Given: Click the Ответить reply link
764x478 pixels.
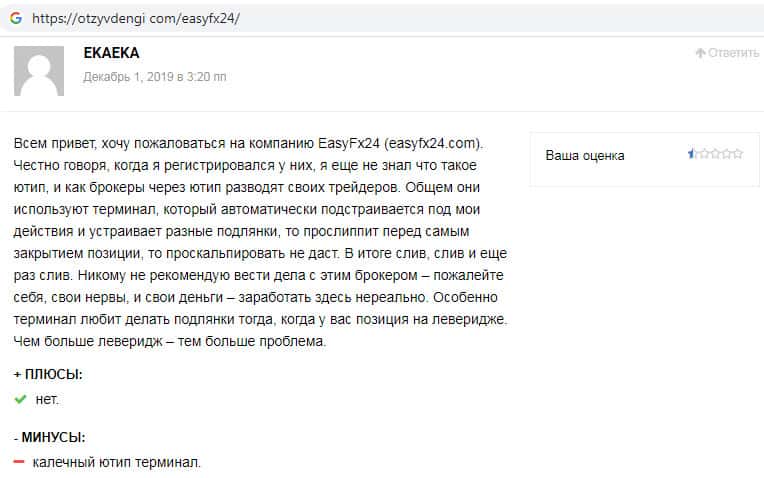Looking at the screenshot, I should (x=733, y=53).
